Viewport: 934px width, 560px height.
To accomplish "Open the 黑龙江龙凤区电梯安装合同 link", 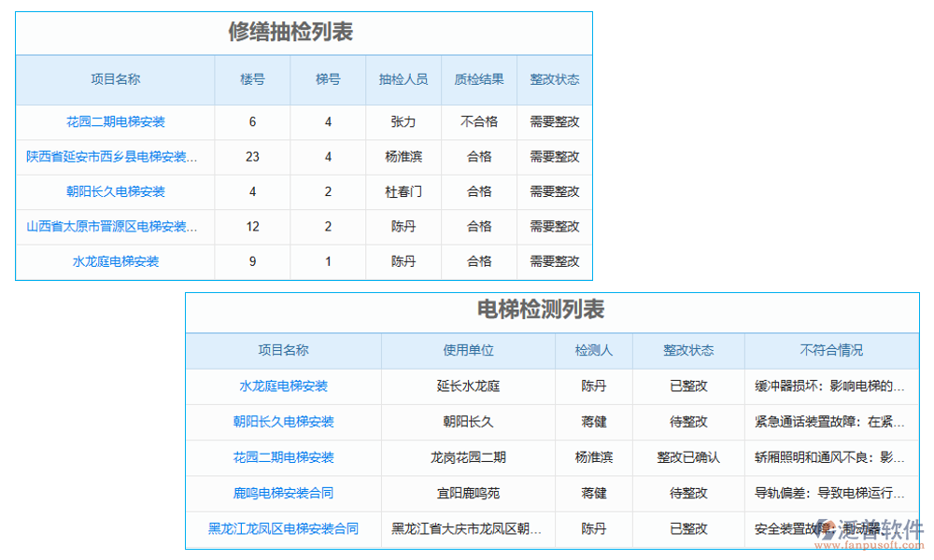I will pos(283,528).
